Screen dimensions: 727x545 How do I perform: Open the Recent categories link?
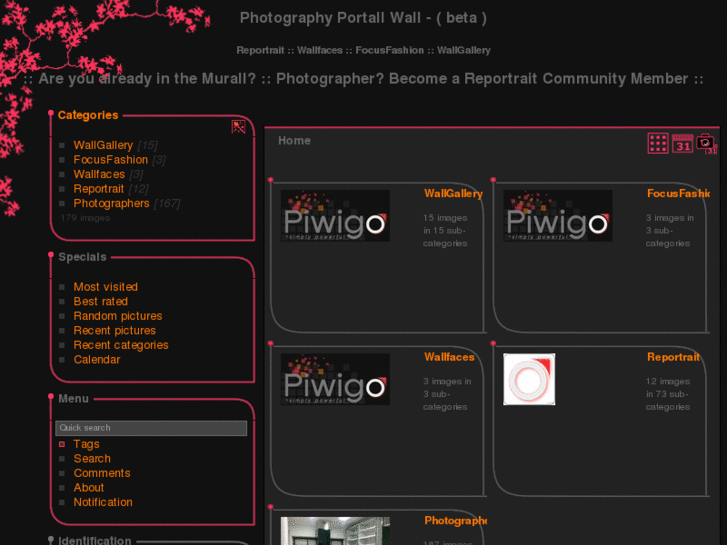click(x=121, y=345)
